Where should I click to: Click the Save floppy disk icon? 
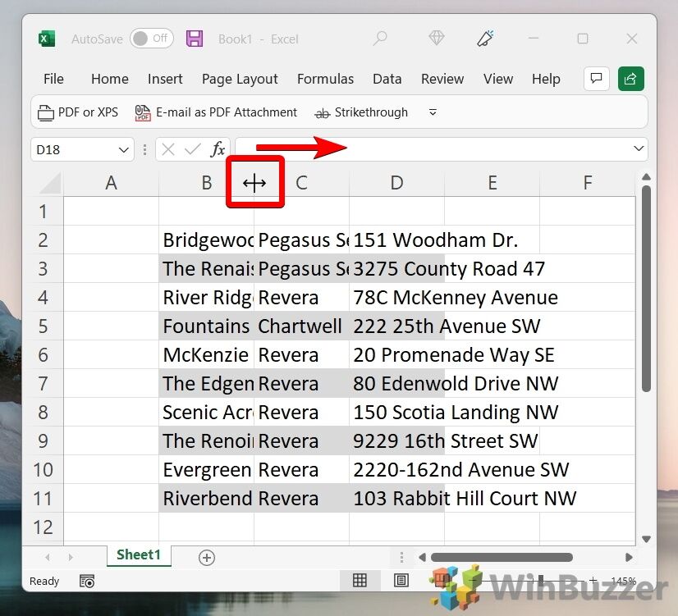[x=195, y=39]
